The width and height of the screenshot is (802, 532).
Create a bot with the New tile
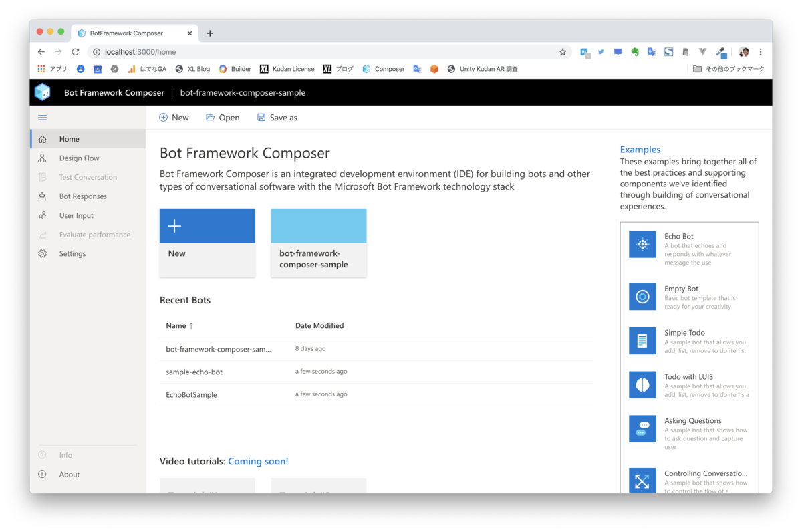[x=207, y=243]
